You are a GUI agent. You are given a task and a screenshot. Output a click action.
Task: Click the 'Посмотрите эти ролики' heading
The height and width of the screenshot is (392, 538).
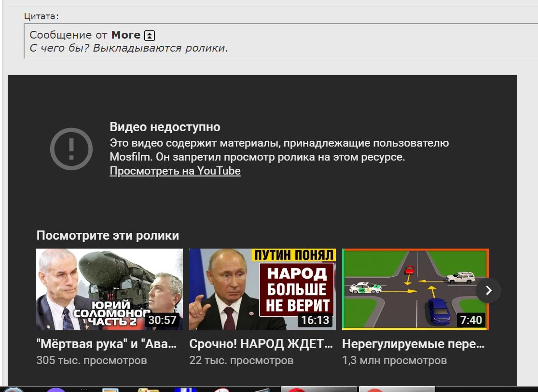[x=108, y=235]
